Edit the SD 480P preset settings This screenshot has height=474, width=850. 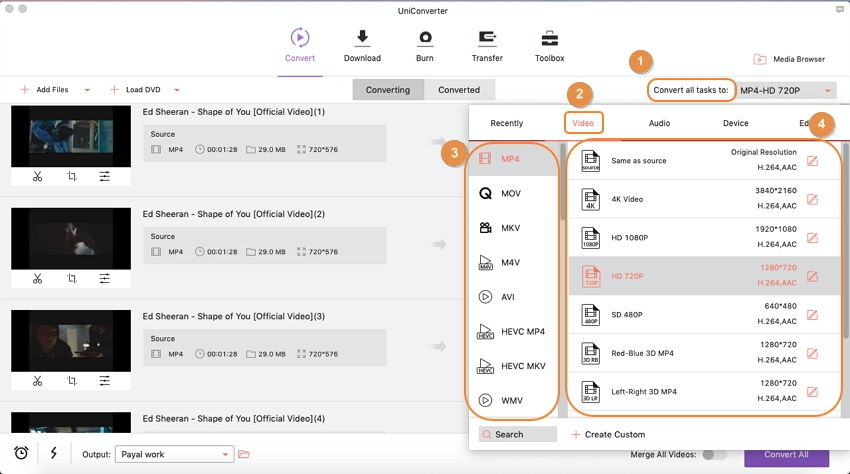(x=812, y=315)
